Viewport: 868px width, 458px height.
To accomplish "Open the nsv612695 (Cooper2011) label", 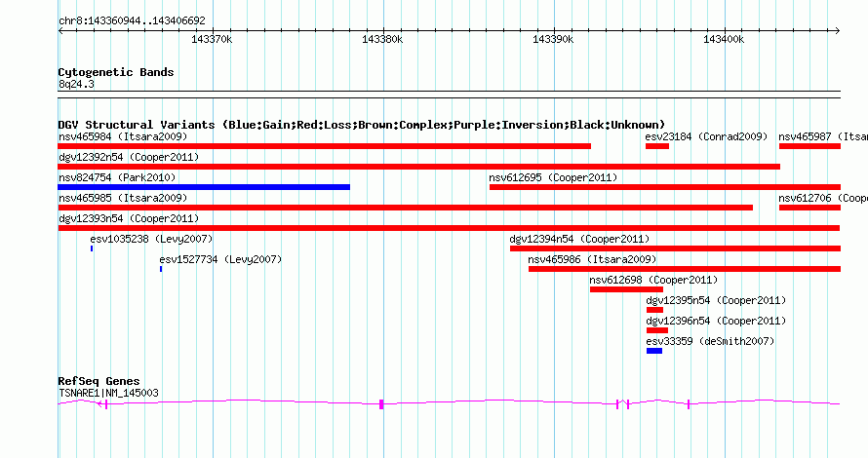I will (553, 177).
